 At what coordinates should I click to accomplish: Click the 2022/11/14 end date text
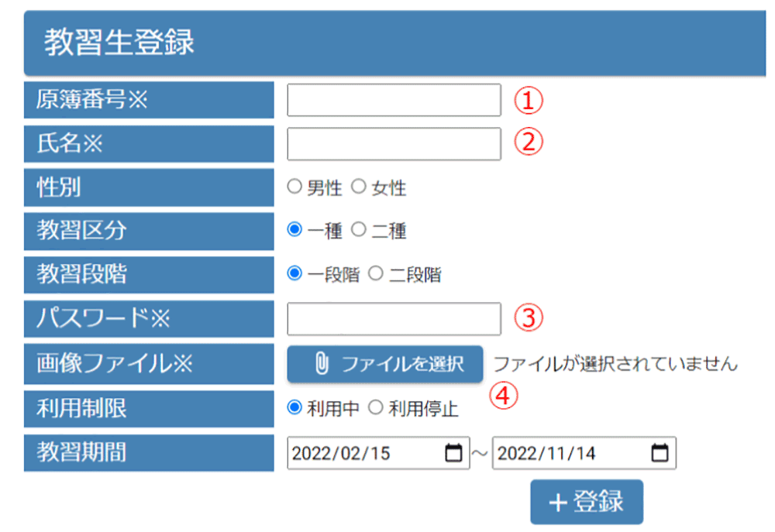point(546,454)
